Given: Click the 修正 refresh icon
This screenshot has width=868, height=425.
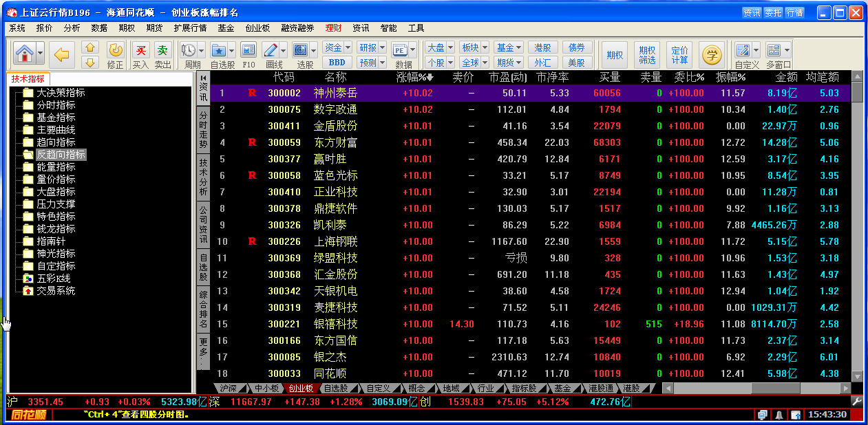Looking at the screenshot, I should click(116, 50).
